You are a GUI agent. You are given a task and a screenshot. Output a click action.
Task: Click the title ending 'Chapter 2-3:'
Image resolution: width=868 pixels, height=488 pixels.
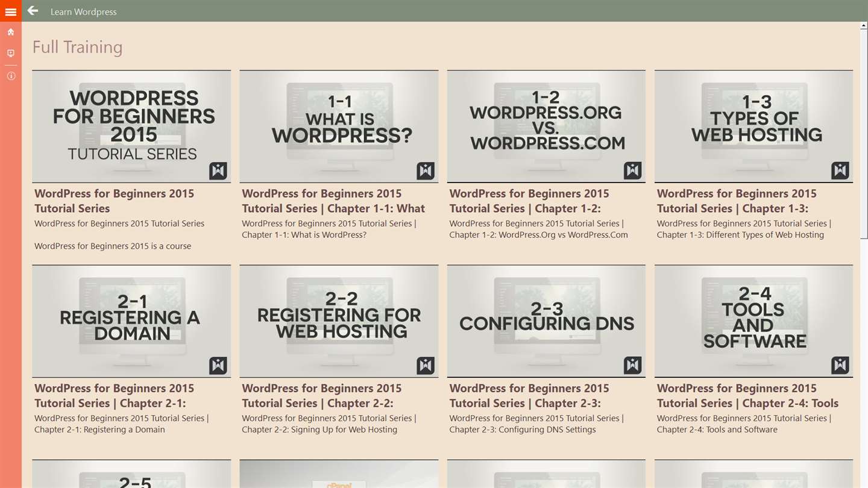[529, 395]
